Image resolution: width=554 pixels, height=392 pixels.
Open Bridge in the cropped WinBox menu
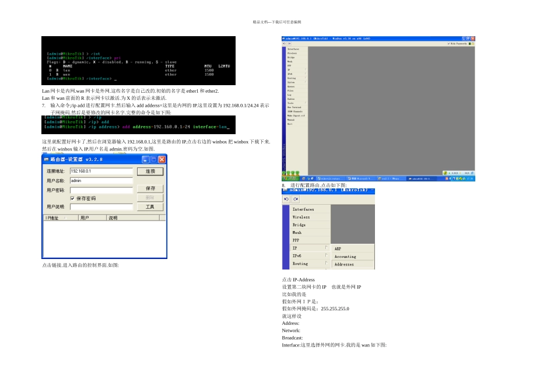310,225
